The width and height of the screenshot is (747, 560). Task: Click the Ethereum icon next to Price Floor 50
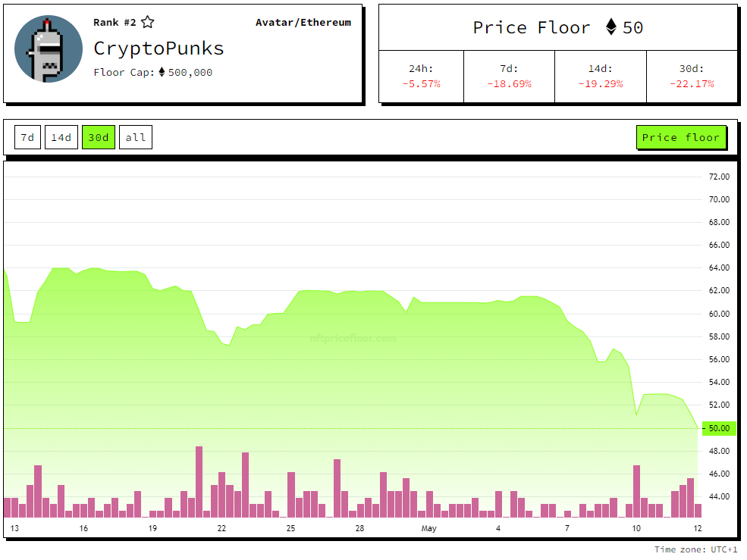pyautogui.click(x=611, y=28)
